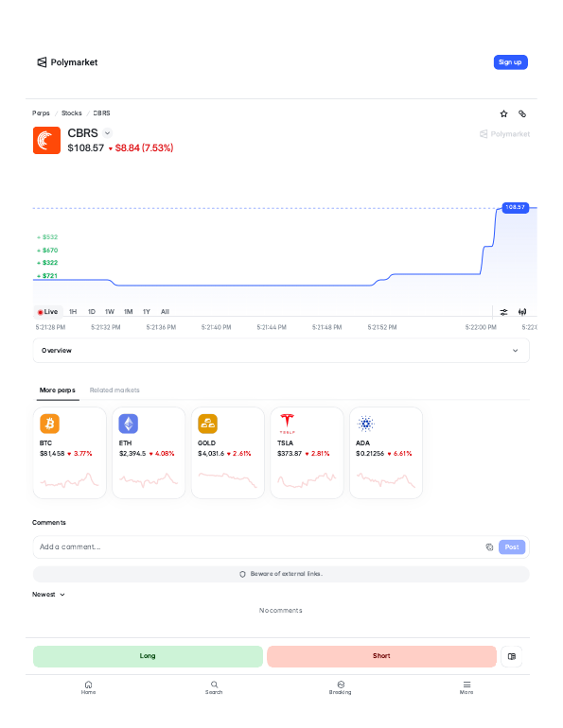
Task: Click the Tesla logo icon
Action: tap(287, 424)
